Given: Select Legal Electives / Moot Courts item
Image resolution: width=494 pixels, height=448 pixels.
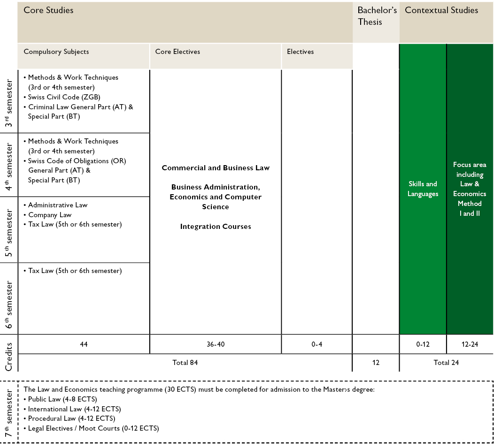Looking at the screenshot, I should 93,428.
